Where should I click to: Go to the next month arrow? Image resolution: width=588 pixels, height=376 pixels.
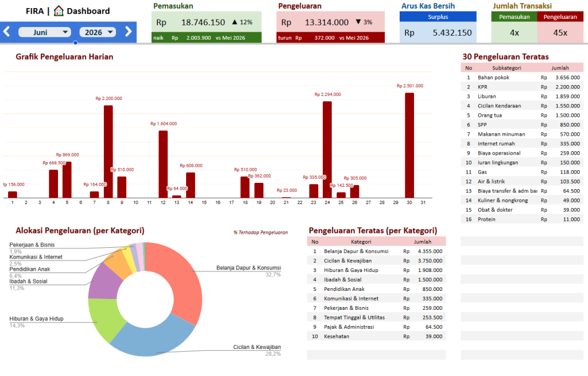pos(128,32)
